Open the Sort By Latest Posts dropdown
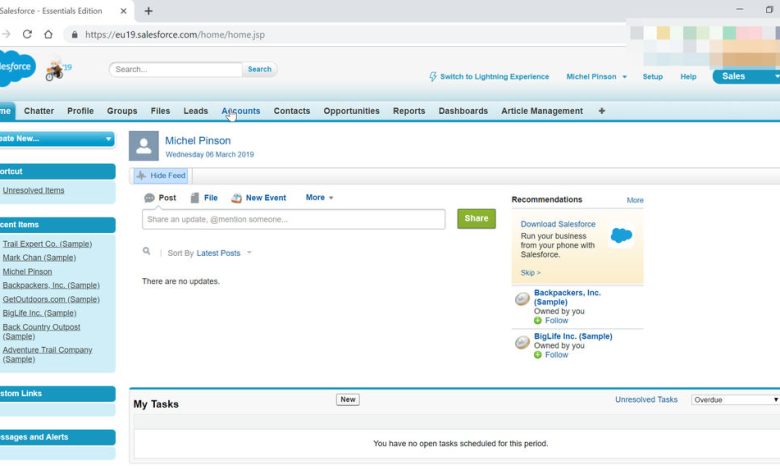The image size is (780, 470). coord(224,253)
